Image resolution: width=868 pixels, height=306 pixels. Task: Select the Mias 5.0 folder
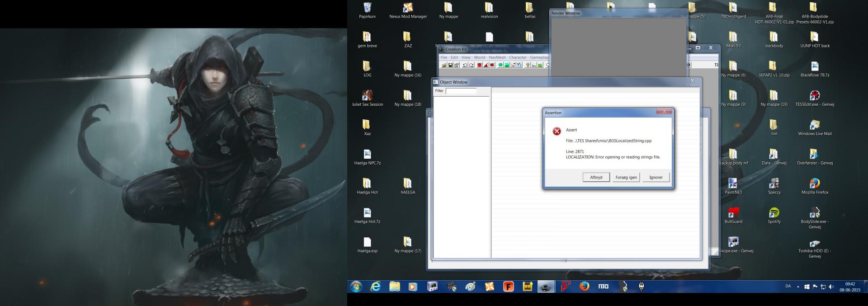[x=733, y=40]
